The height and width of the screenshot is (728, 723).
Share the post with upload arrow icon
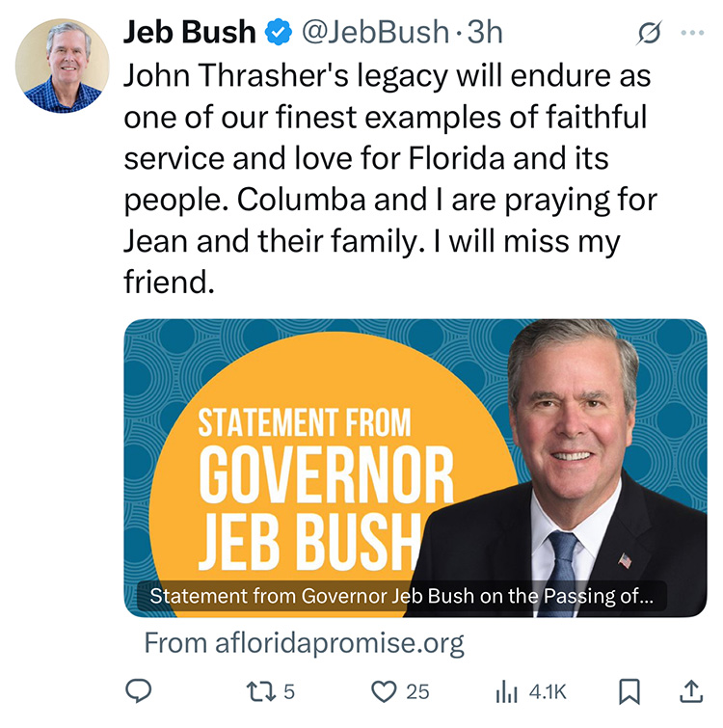691,690
